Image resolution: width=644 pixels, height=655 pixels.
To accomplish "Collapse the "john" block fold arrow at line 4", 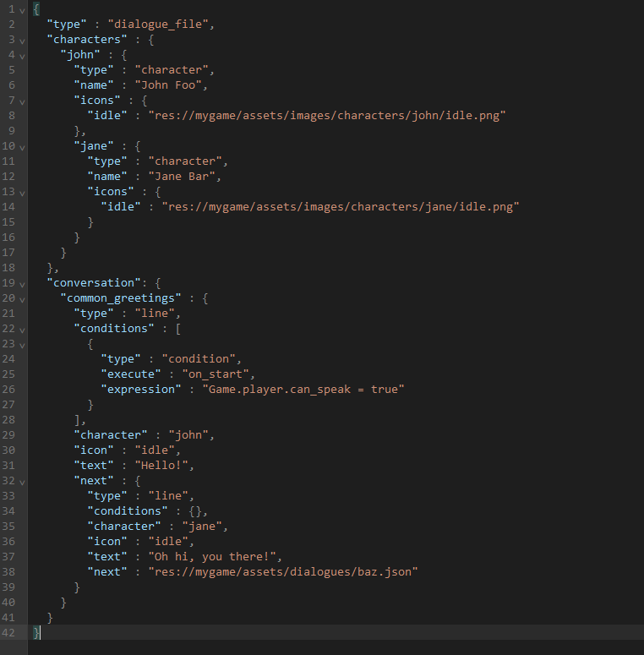I will 22,56.
